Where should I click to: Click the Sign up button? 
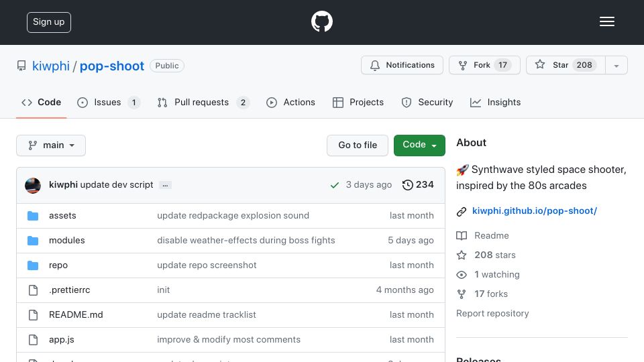(49, 22)
